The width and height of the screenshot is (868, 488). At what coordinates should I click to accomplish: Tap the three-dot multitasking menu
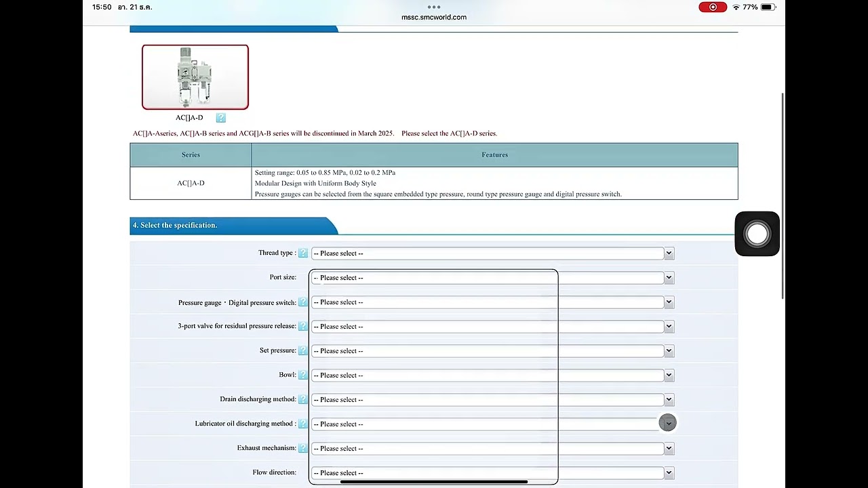click(x=434, y=7)
